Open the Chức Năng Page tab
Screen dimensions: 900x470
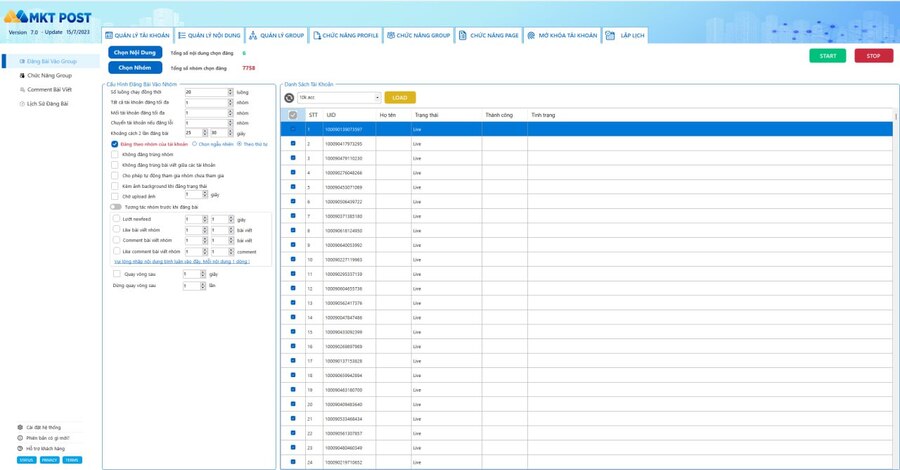489,36
